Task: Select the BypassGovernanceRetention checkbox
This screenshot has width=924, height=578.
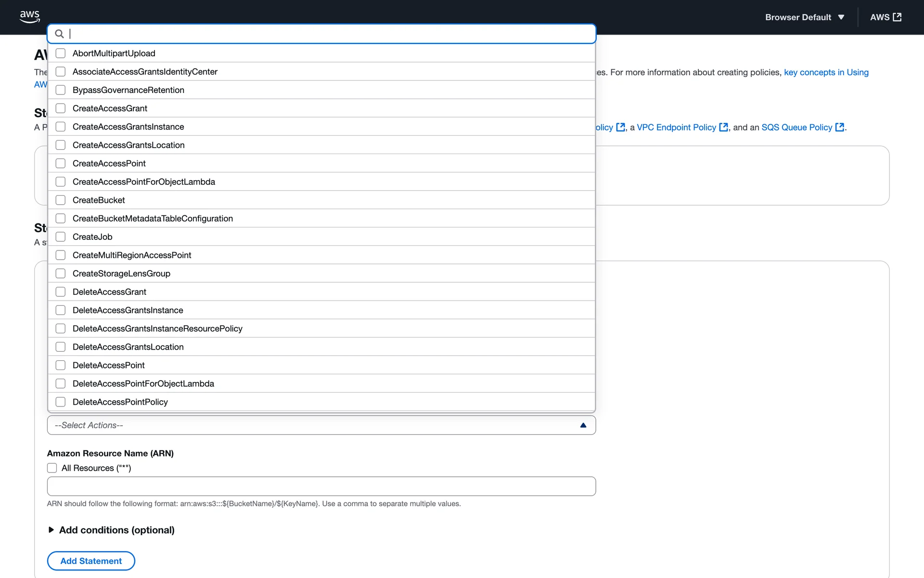Action: 61,90
